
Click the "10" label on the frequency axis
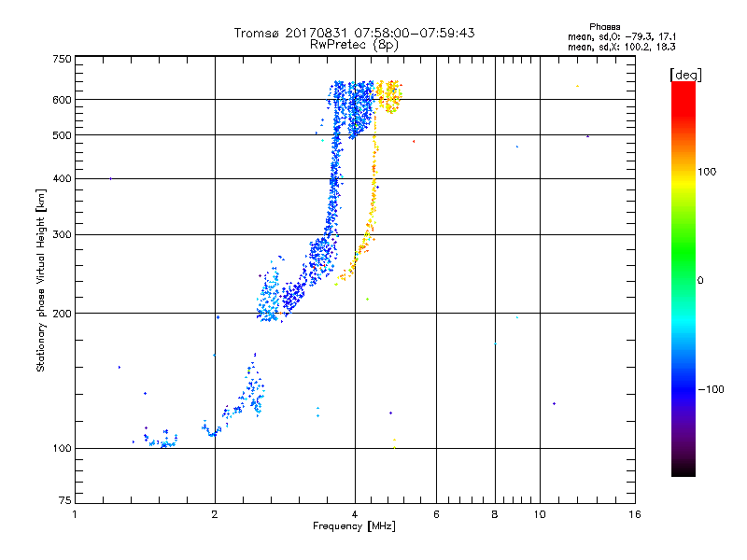[540, 514]
